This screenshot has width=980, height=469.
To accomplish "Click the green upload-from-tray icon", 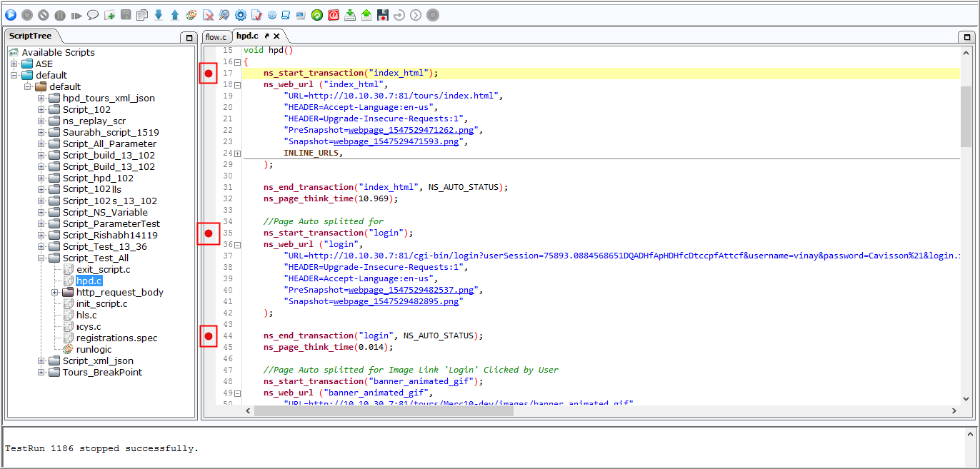I will click(x=366, y=15).
